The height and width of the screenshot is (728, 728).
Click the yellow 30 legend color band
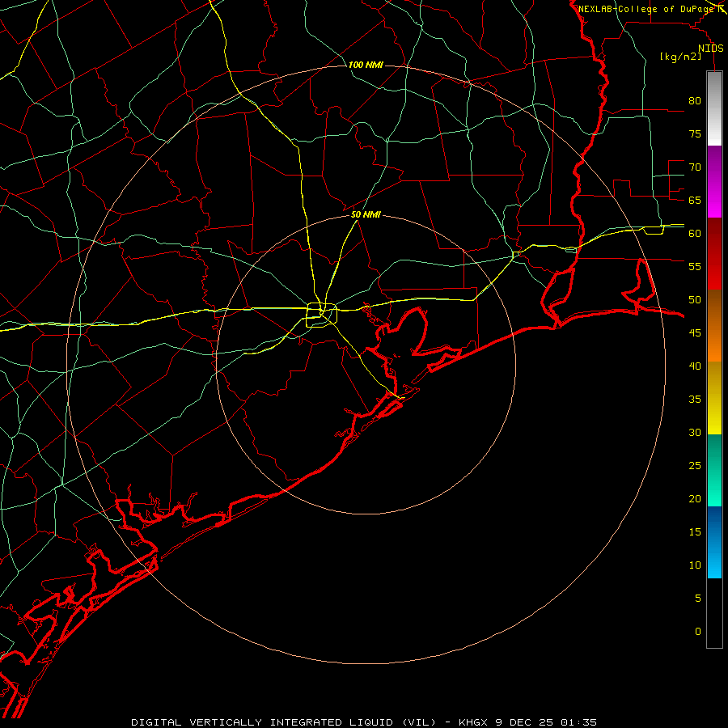tap(714, 418)
